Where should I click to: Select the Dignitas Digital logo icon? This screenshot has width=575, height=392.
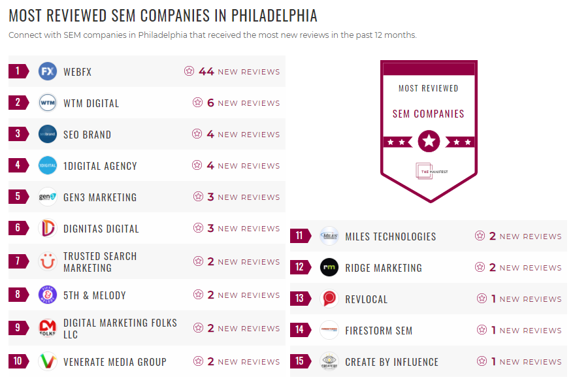point(46,228)
